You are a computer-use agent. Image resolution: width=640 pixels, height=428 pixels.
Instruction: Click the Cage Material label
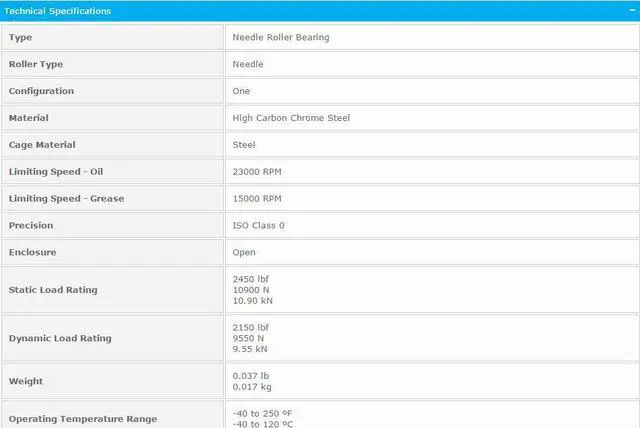42,145
